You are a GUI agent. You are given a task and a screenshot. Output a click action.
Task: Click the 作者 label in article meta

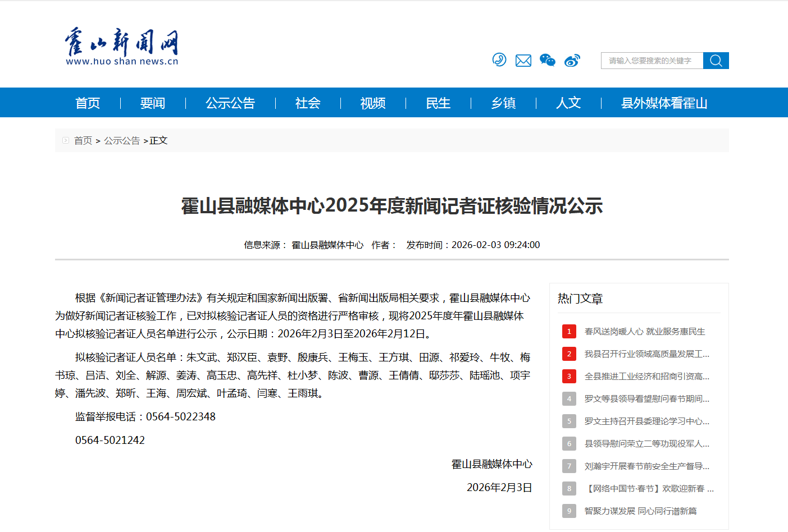384,245
